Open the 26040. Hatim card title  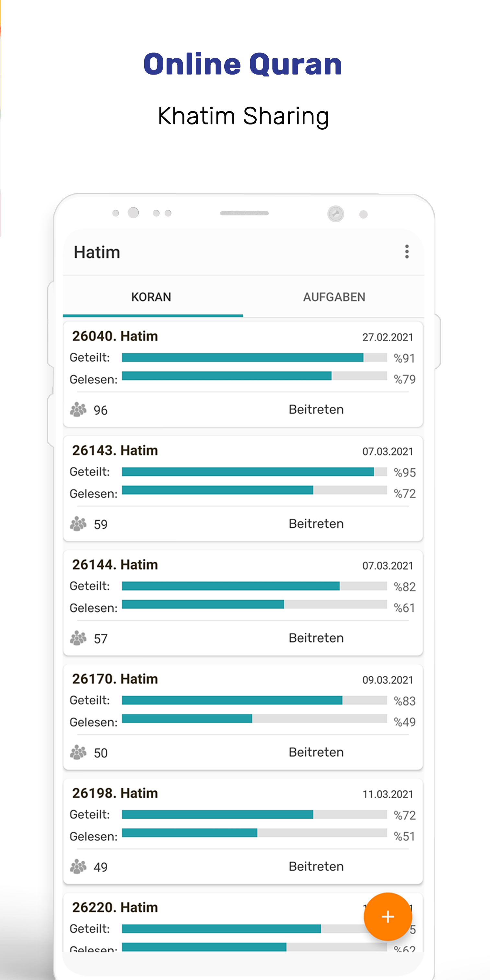[x=115, y=336]
